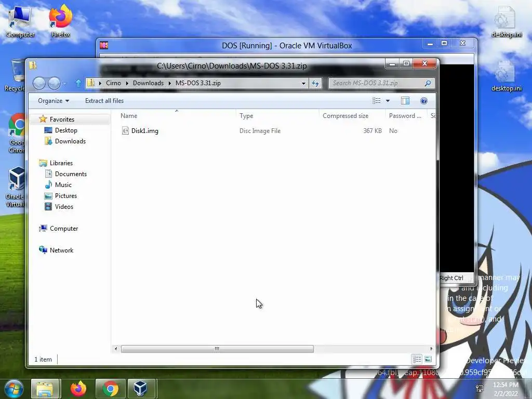The height and width of the screenshot is (399, 532).
Task: Click Extract all files
Action: pyautogui.click(x=104, y=101)
